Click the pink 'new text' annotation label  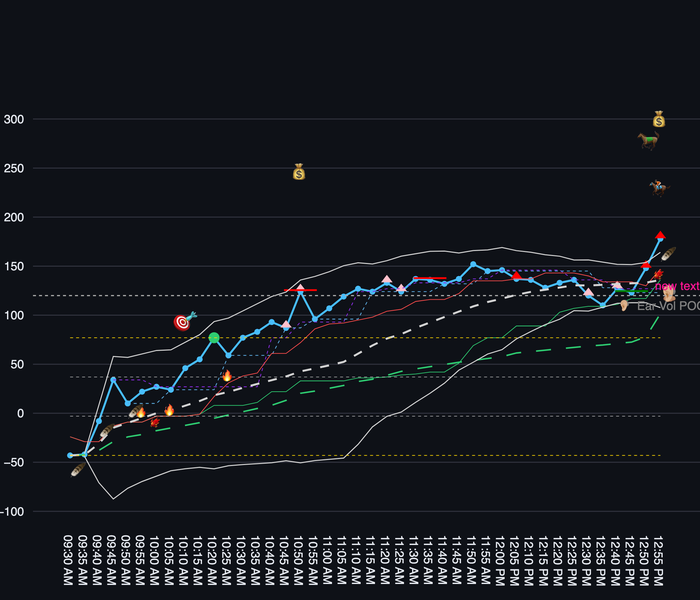click(677, 286)
